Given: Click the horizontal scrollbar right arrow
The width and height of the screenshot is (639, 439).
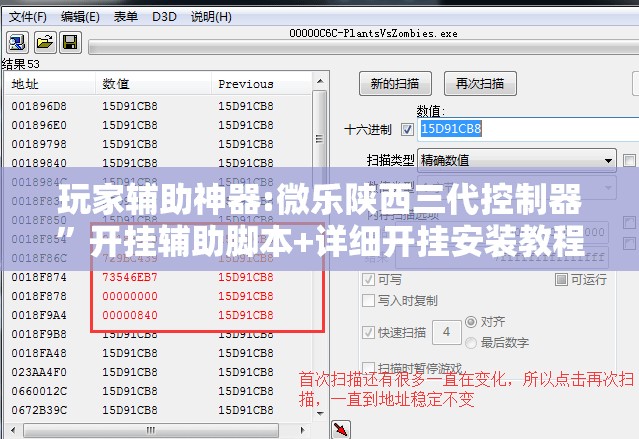Looking at the screenshot, I should pos(302,430).
